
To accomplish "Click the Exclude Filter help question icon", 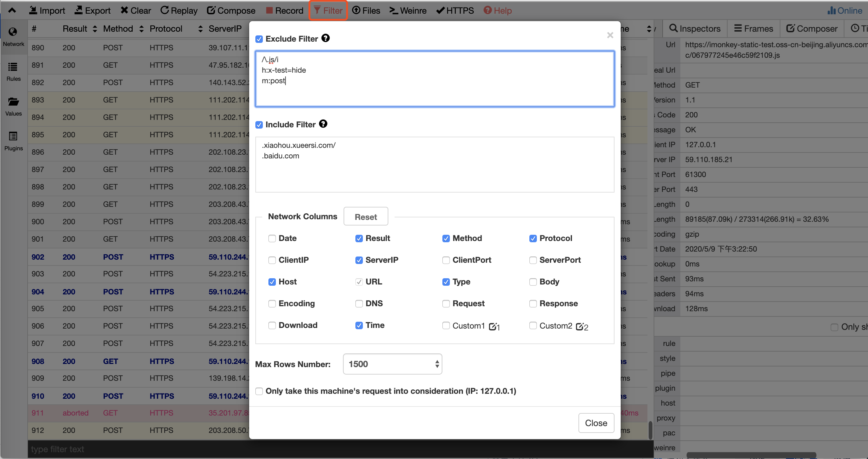I will pos(325,38).
